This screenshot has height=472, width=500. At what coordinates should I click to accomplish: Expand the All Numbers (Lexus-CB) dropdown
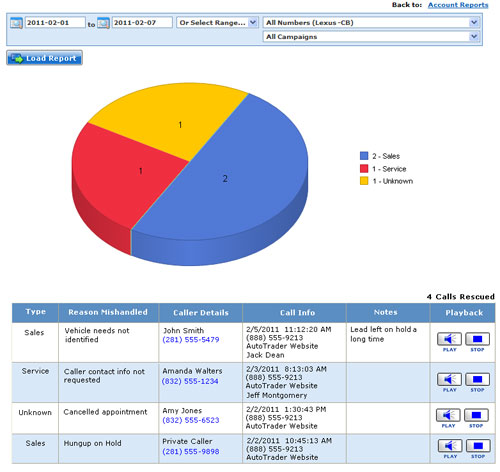pyautogui.click(x=371, y=23)
